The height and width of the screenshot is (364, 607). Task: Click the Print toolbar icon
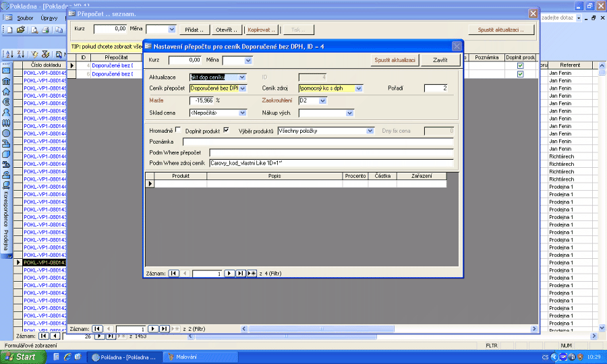45,30
